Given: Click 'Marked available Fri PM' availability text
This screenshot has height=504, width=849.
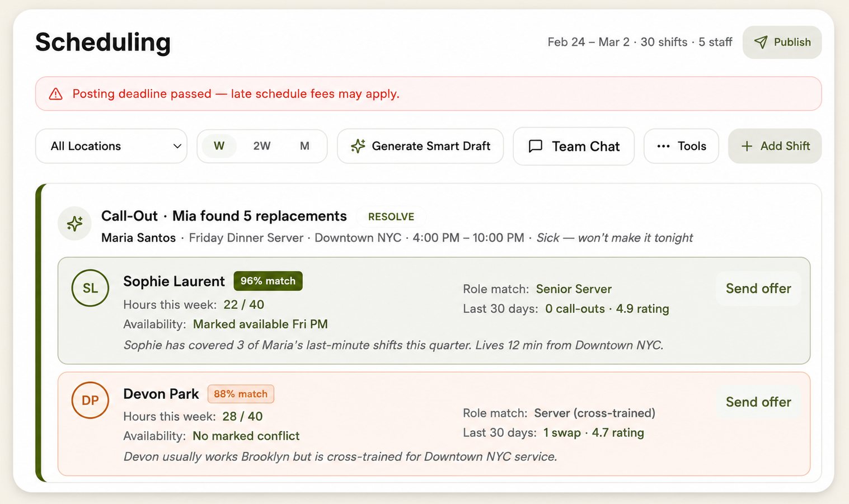Looking at the screenshot, I should point(260,324).
